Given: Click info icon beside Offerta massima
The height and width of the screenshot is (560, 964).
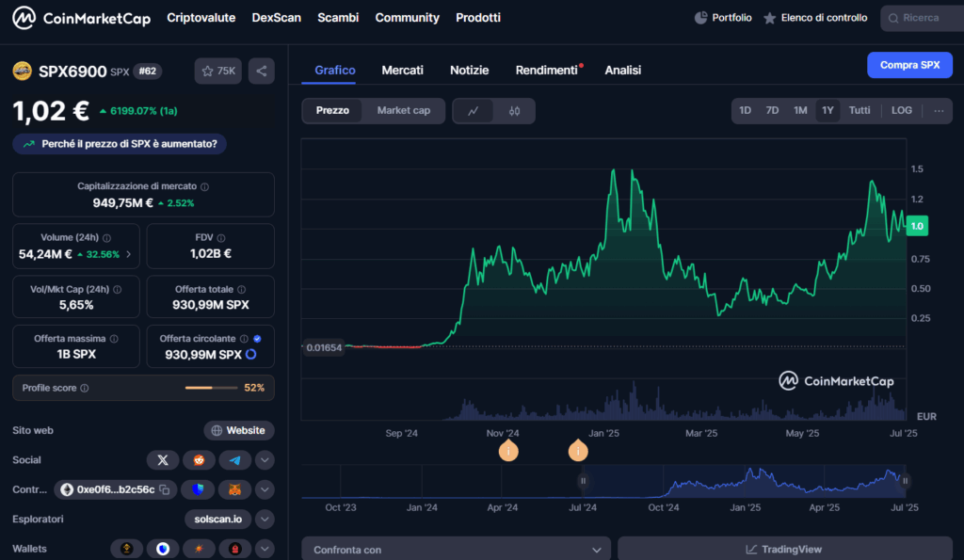Looking at the screenshot, I should 114,339.
